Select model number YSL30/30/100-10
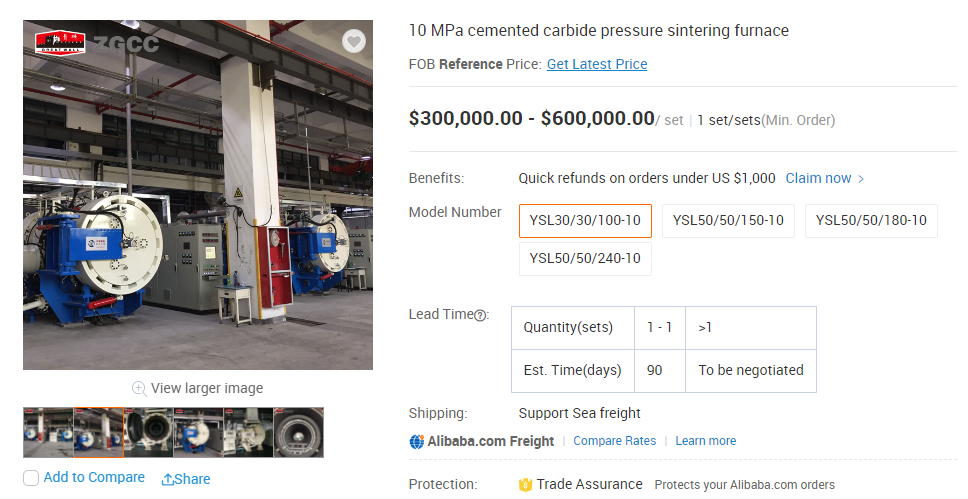The height and width of the screenshot is (499, 968). click(585, 220)
